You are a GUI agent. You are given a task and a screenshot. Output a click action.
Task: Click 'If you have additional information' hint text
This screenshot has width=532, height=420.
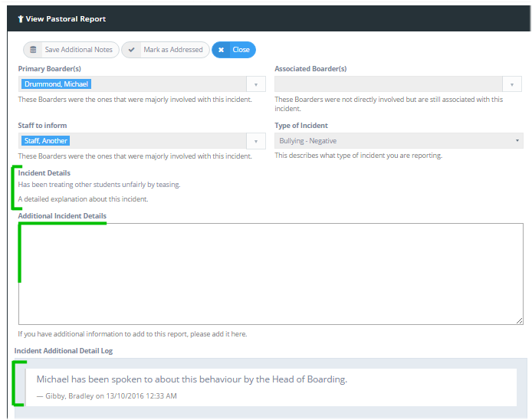[133, 334]
